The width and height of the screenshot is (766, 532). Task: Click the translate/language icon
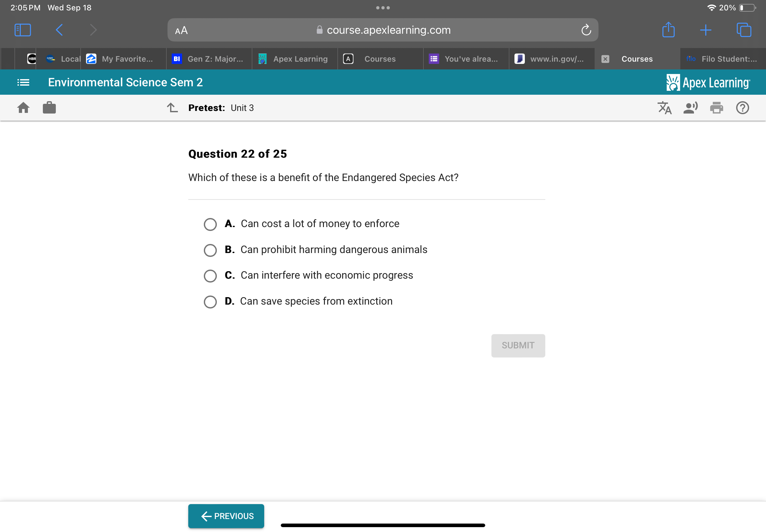665,108
